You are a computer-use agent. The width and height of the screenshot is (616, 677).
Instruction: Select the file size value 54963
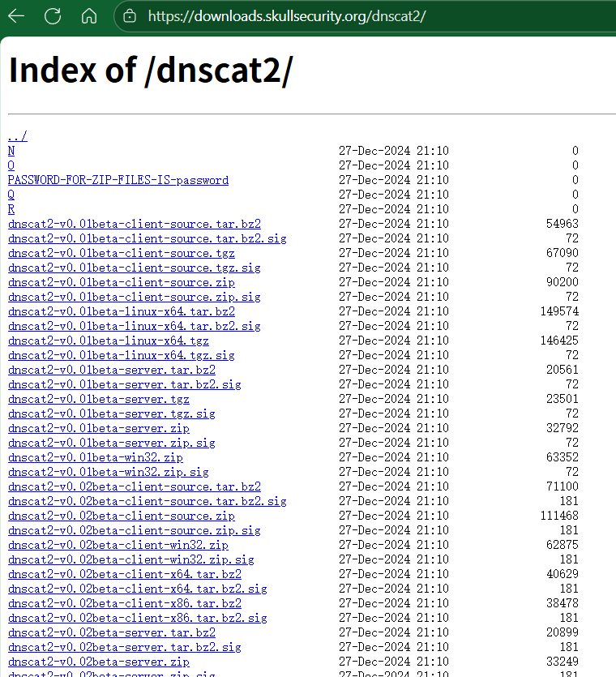[562, 224]
